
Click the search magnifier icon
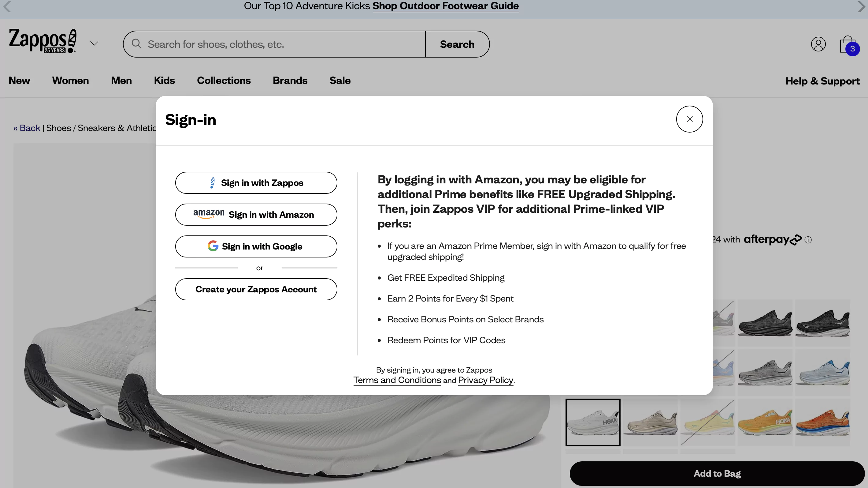[x=136, y=43]
